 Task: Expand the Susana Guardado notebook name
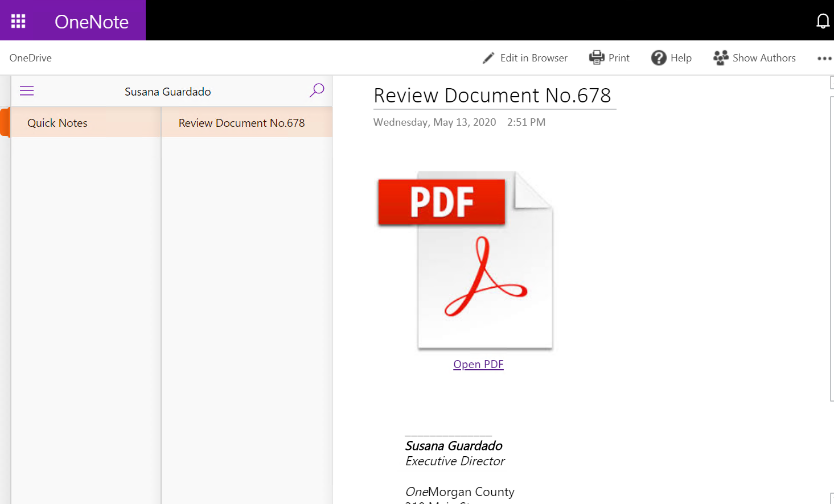click(x=167, y=92)
